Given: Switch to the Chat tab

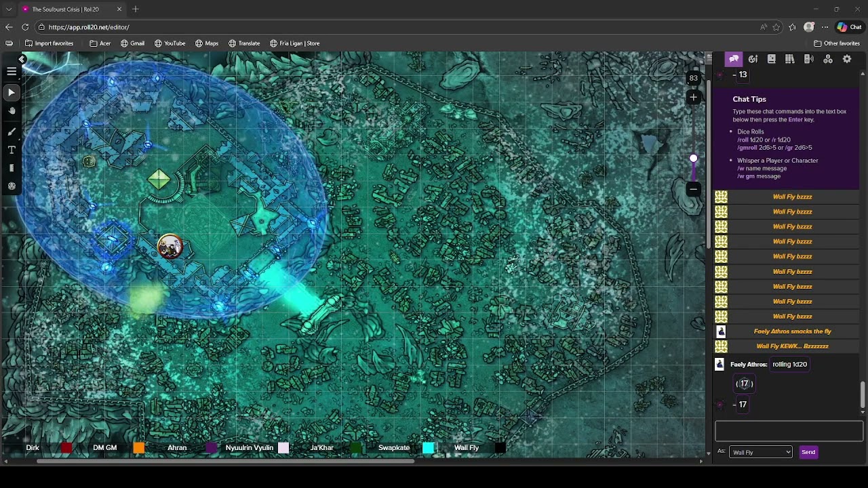Looking at the screenshot, I should [734, 59].
